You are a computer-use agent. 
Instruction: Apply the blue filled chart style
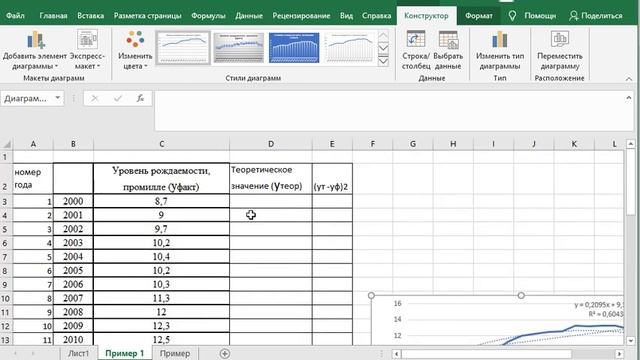(x=294, y=48)
